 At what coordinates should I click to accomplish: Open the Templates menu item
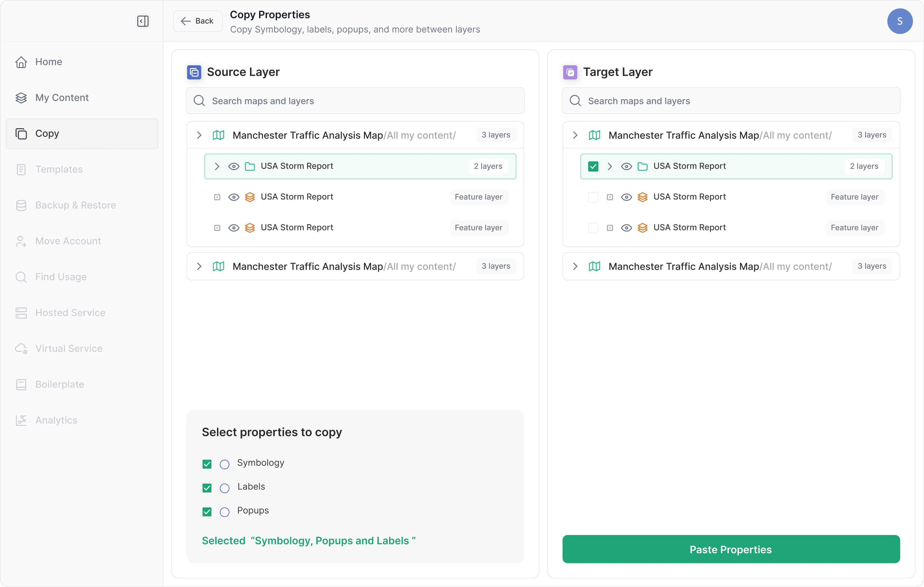59,170
